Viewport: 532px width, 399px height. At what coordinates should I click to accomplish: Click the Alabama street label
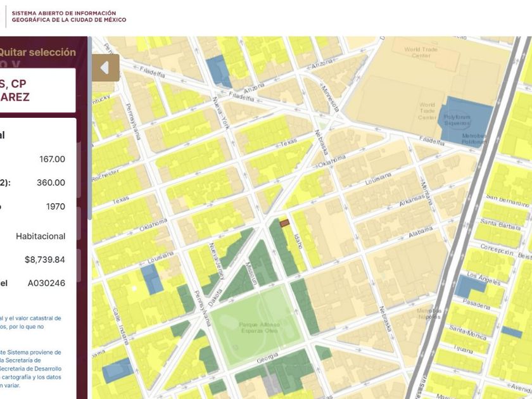pos(421,232)
